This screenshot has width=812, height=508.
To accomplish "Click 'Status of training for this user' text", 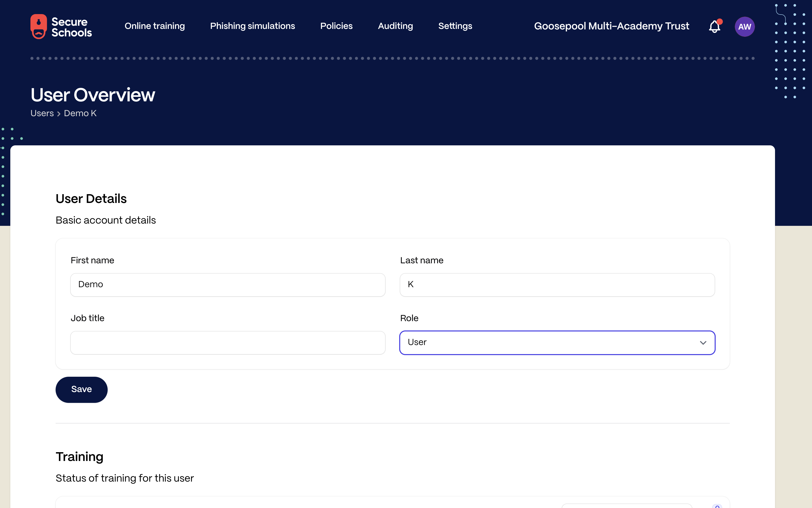I will pyautogui.click(x=125, y=478).
